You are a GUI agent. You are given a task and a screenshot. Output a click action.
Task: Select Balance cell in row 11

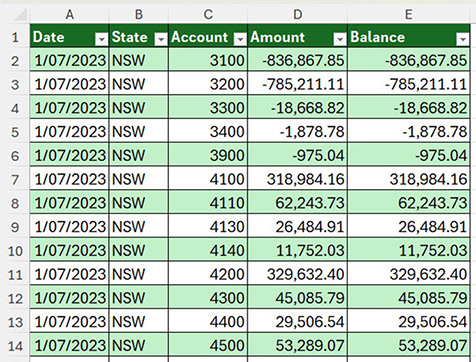409,274
